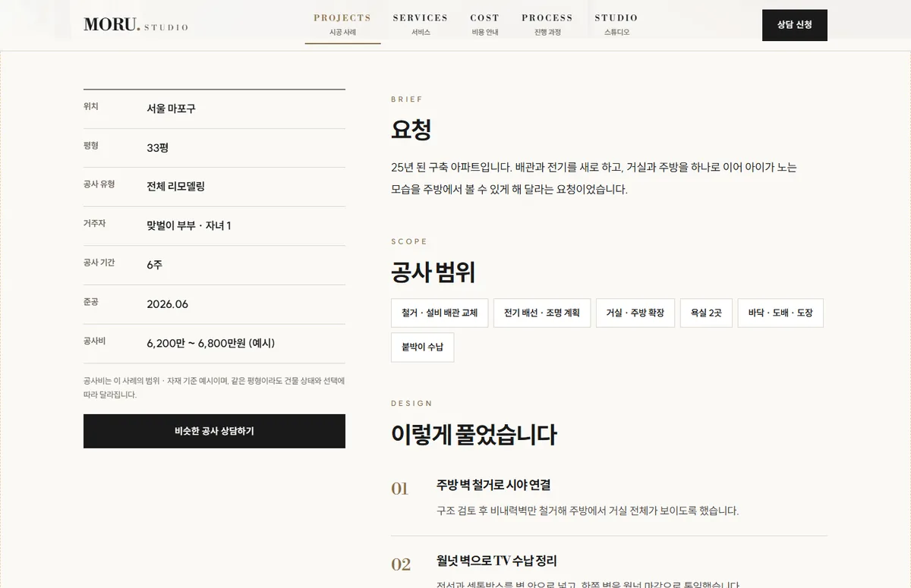Open STUDIO 스튜디오 nav item
The image size is (911, 588).
(x=616, y=24)
